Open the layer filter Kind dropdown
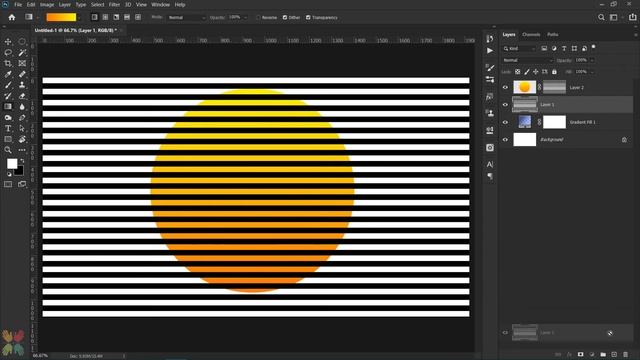The image size is (640, 360). pyautogui.click(x=519, y=49)
